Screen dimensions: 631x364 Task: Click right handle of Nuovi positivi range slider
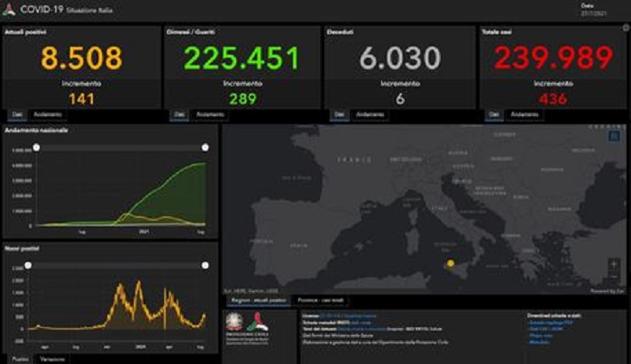[205, 265]
